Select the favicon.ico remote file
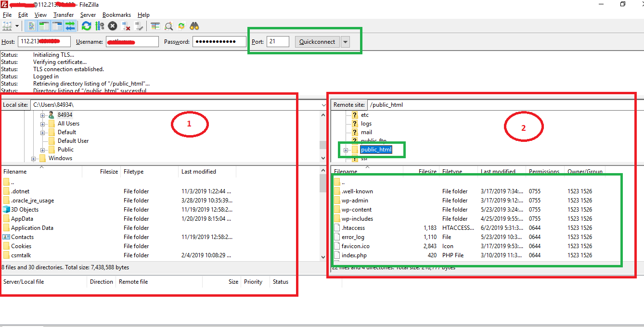The width and height of the screenshot is (644, 327). pos(356,246)
